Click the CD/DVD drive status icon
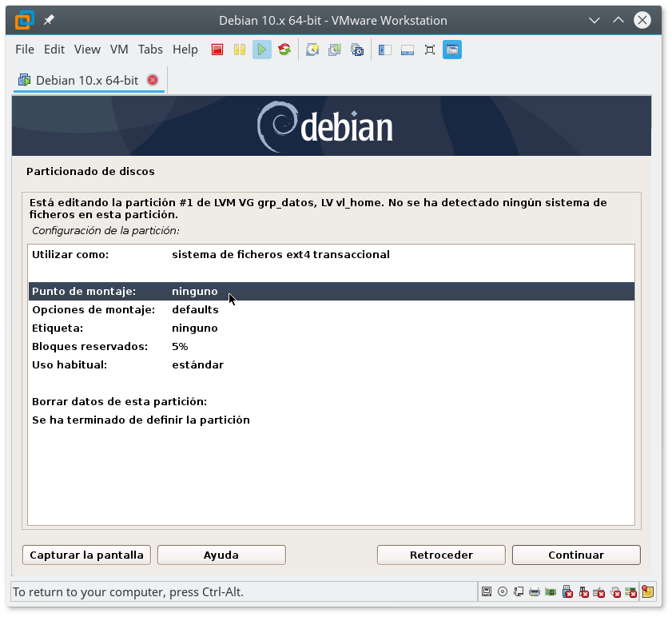This screenshot has width=672, height=617. [503, 592]
